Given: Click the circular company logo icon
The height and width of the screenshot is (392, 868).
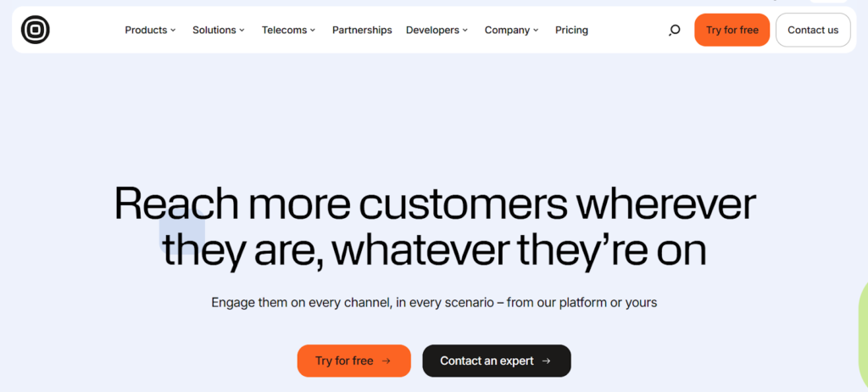Looking at the screenshot, I should [x=36, y=30].
